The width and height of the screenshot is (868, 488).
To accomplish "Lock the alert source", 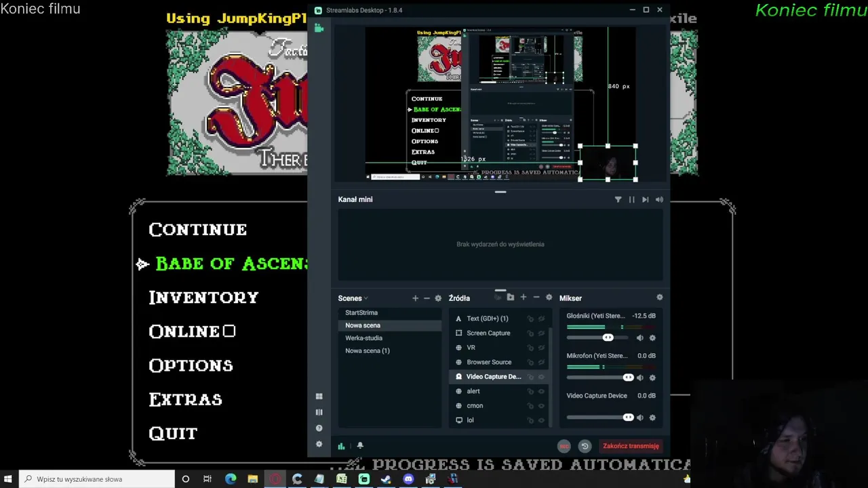I will tap(530, 392).
